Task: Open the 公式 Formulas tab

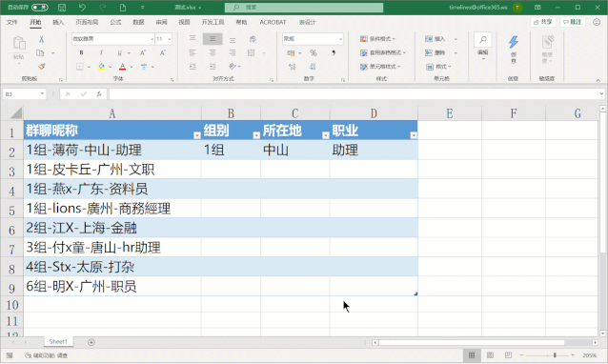Action: point(115,22)
